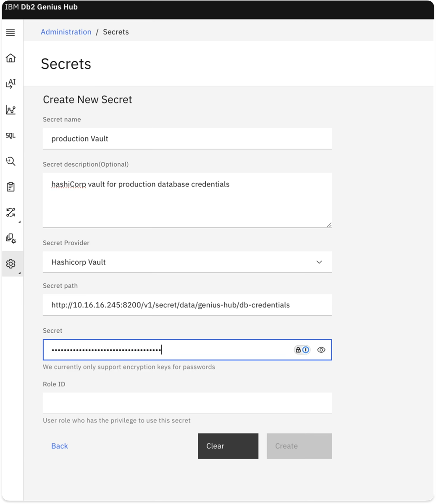Screen dimensions: 436x504
Task: Click the password manager icon in Secret field
Action: tap(302, 350)
